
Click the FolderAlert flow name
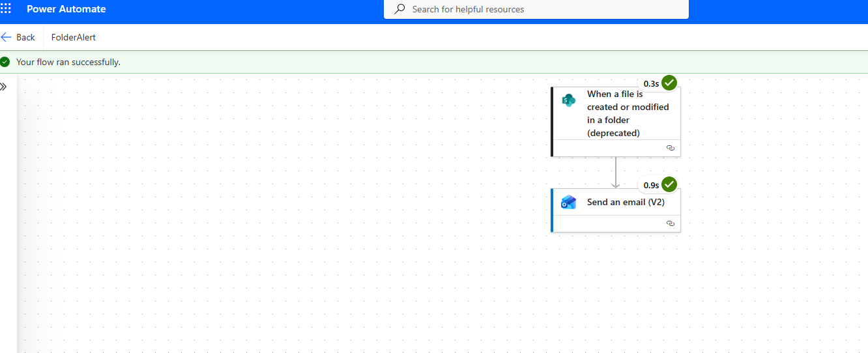pyautogui.click(x=74, y=37)
